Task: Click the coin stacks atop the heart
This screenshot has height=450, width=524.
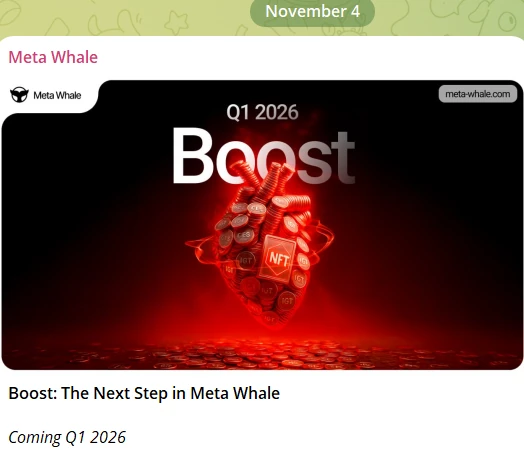Action: [x=267, y=182]
